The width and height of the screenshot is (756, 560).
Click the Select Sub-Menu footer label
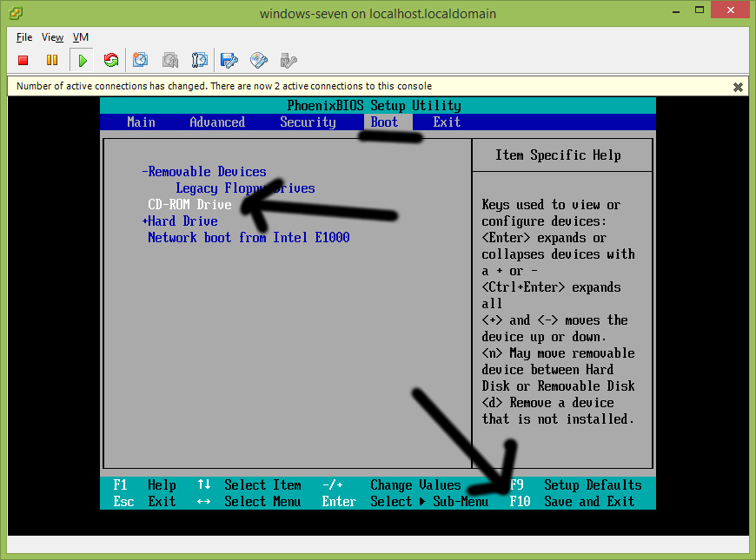coord(429,502)
